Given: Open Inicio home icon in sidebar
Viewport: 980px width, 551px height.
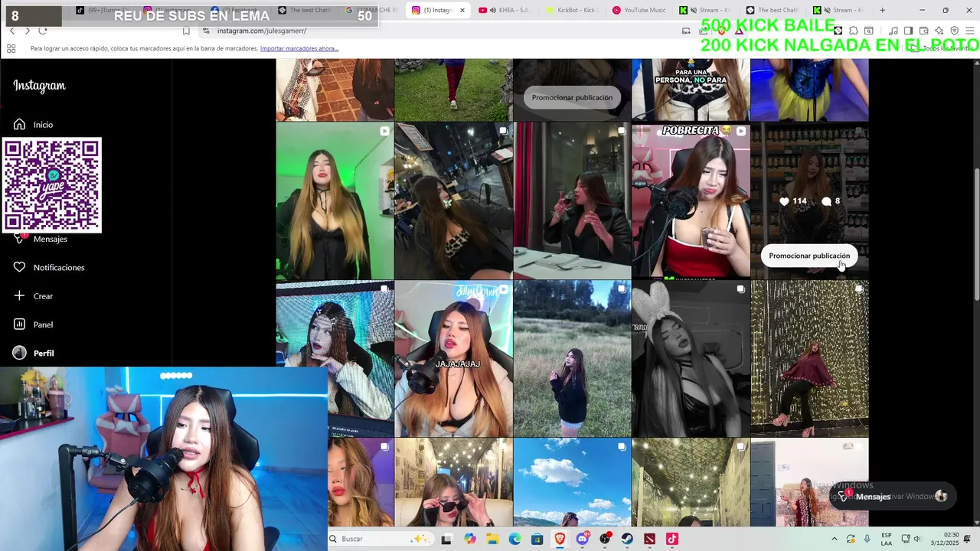Looking at the screenshot, I should coord(20,124).
